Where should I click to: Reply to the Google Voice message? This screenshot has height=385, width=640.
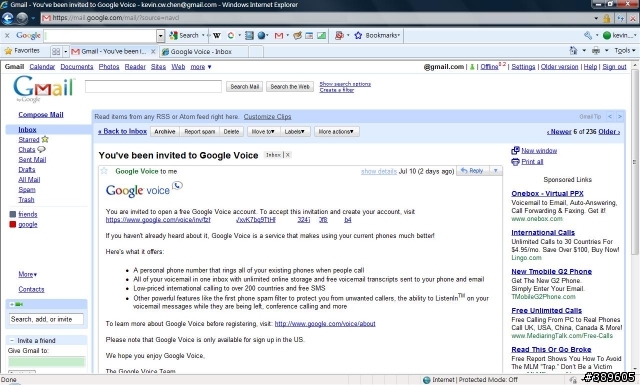point(472,171)
